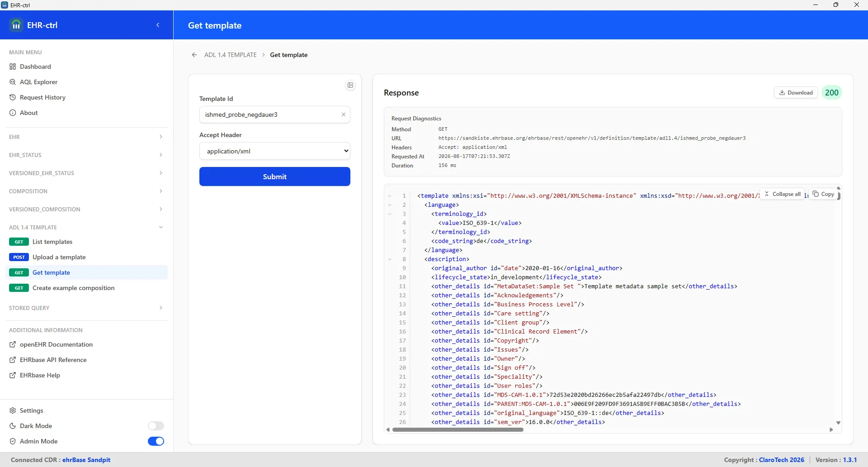Click the ehrBase Sandpit connected CDR link

86,460
